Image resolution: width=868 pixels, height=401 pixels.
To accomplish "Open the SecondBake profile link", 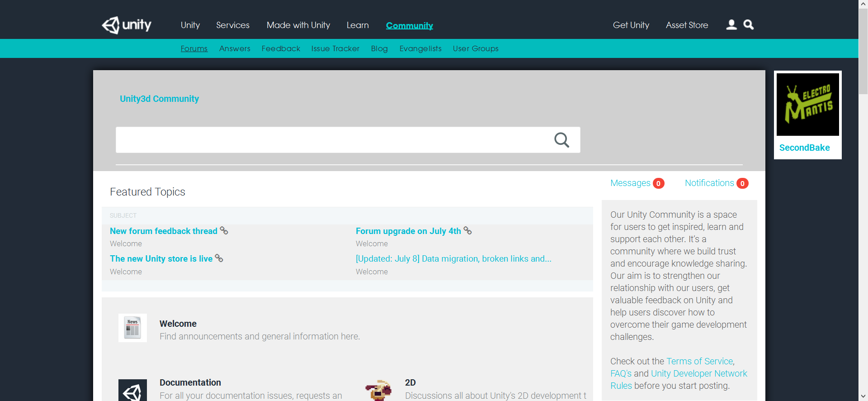I will coord(805,148).
